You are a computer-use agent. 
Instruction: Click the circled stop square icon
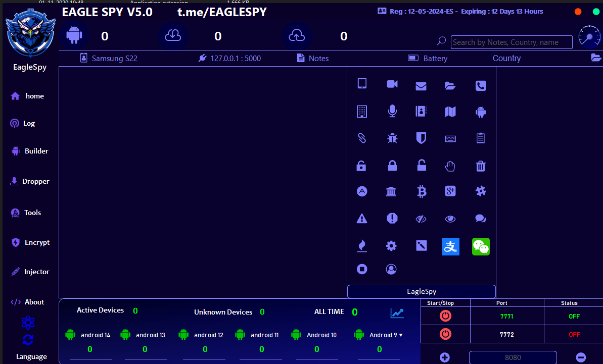[362, 269]
